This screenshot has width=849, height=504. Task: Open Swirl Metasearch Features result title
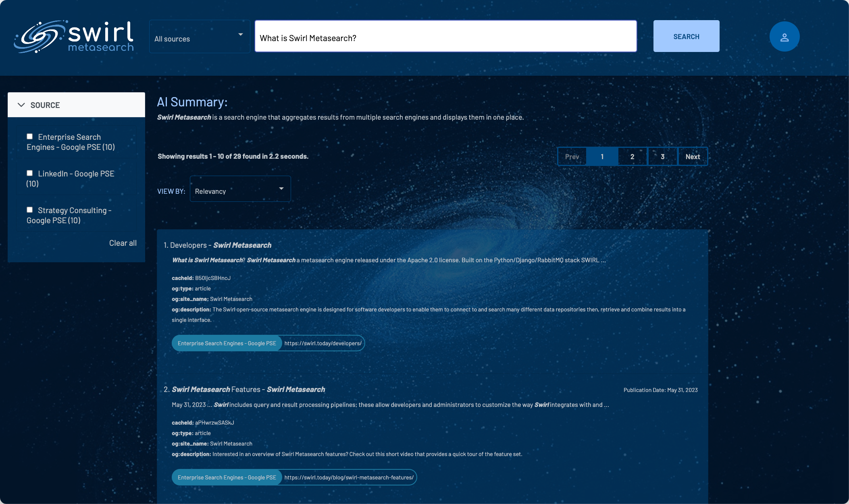(x=248, y=389)
